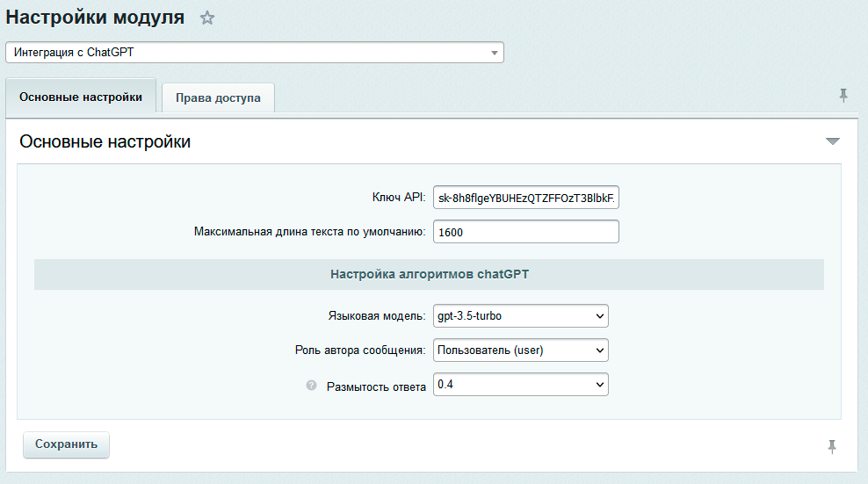The height and width of the screenshot is (484, 868).
Task: Click the Роль автора сообщения label
Action: (360, 350)
